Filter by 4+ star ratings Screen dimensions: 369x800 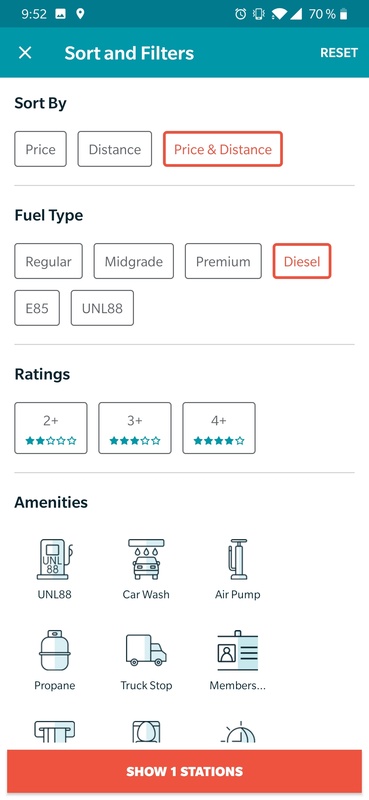pos(219,428)
